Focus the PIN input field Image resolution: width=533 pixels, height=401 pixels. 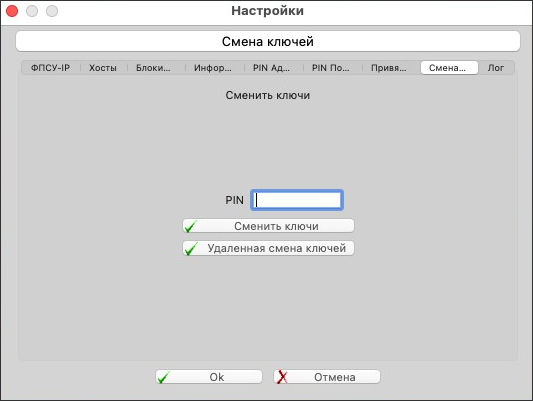pyautogui.click(x=297, y=200)
